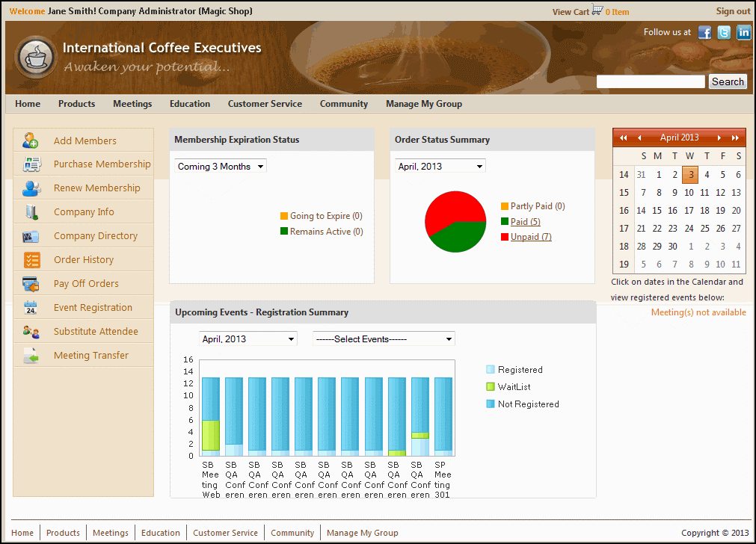This screenshot has height=544, width=756.
Task: Click the View Cart link
Action: (x=571, y=11)
